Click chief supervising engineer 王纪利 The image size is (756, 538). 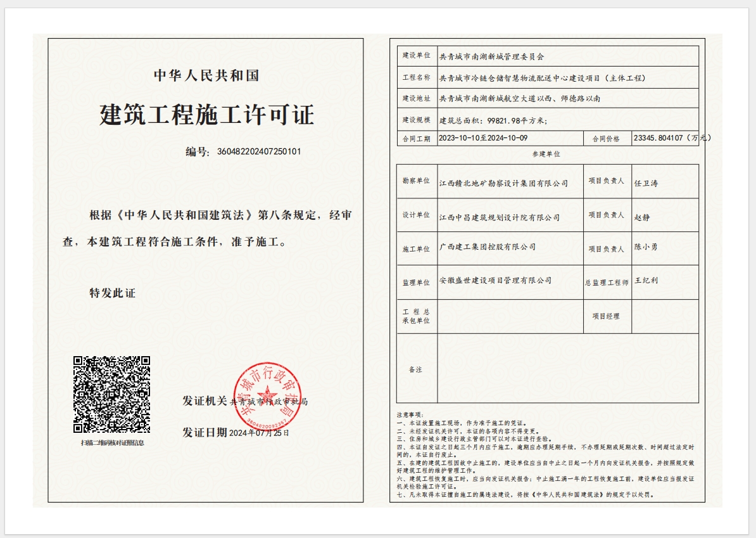(x=645, y=280)
